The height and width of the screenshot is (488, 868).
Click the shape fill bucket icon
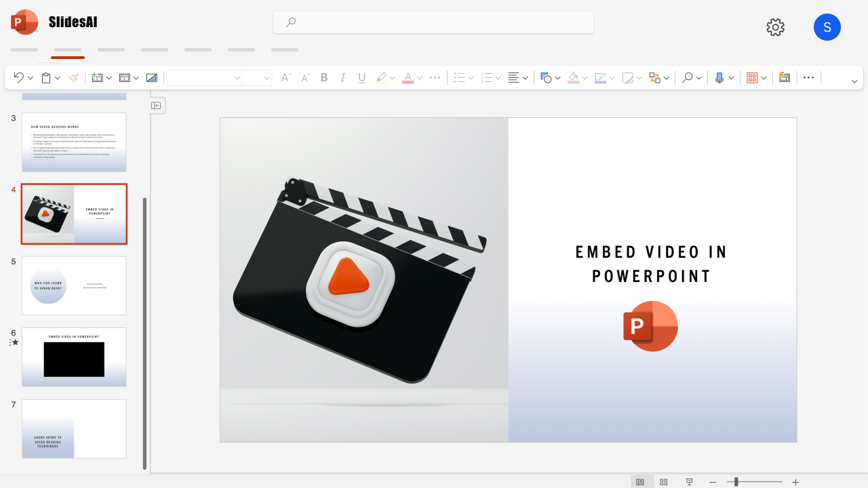point(573,77)
